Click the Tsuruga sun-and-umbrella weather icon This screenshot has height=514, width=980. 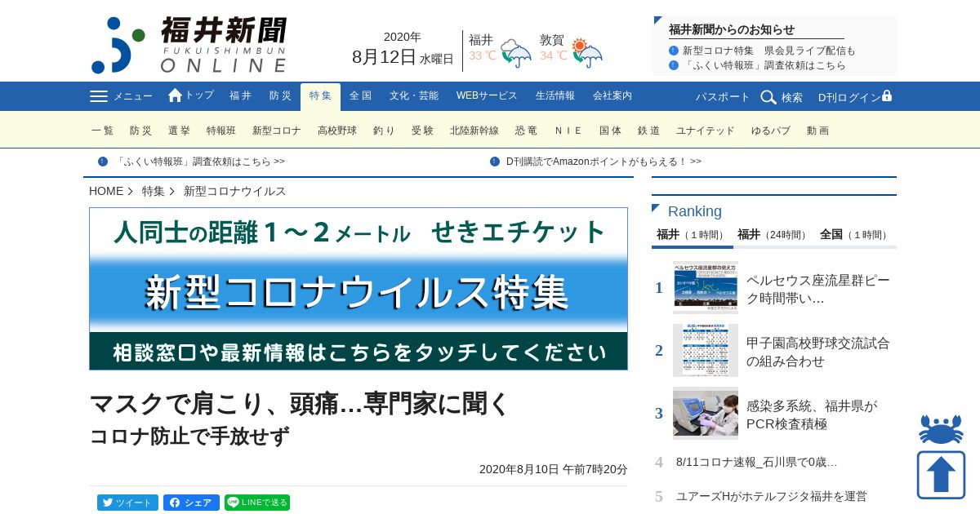[x=586, y=53]
